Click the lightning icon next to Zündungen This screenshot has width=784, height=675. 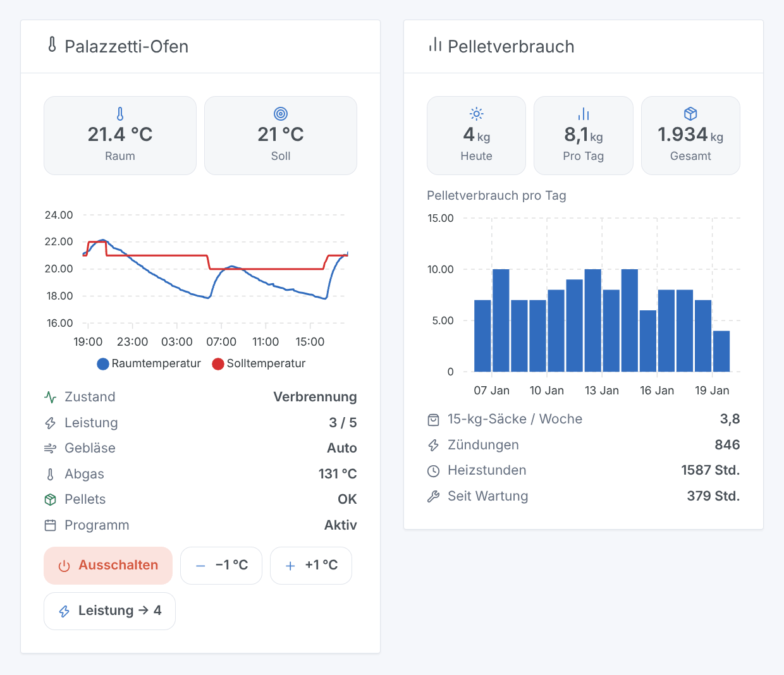click(433, 445)
